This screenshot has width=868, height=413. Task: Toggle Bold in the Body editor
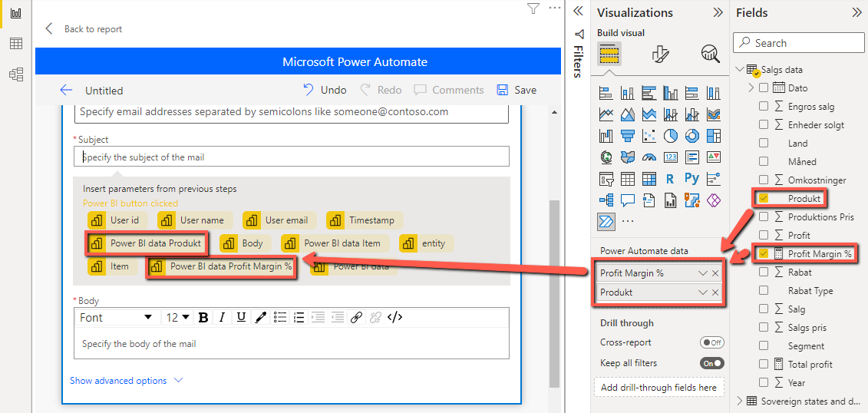click(203, 317)
